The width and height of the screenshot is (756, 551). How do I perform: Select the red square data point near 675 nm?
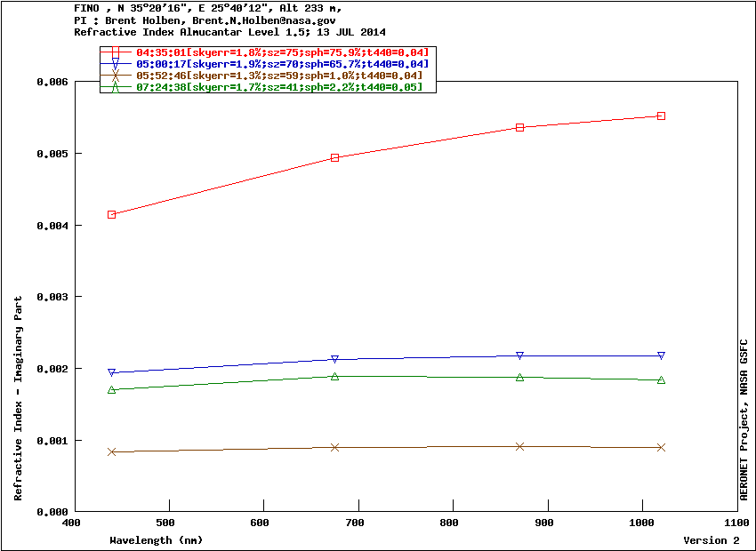[x=335, y=158]
